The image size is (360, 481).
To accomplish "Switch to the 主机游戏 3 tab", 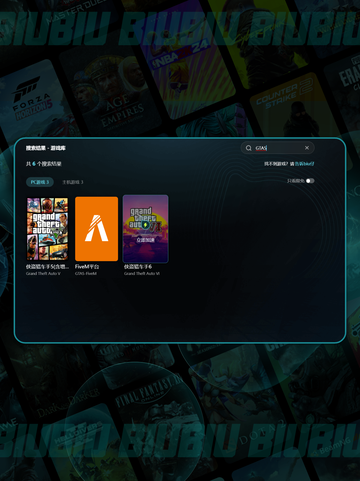I will 73,182.
